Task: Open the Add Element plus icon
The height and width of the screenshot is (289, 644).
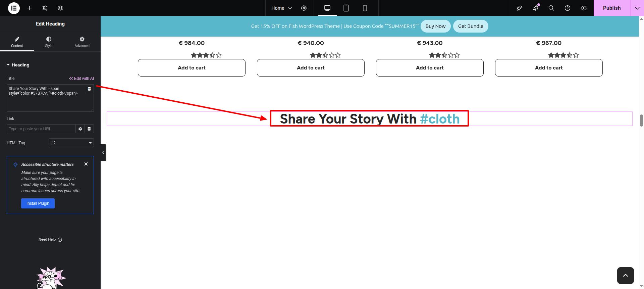Action: point(30,8)
